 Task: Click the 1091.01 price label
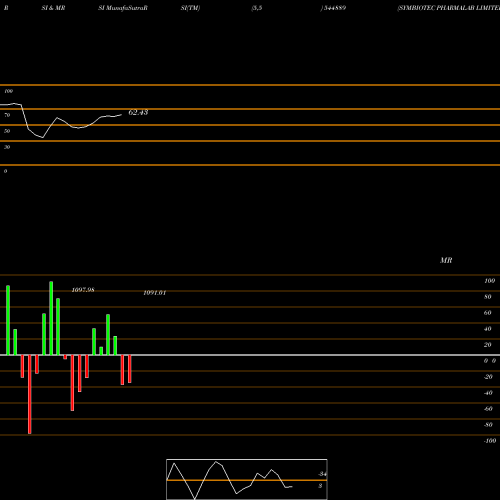(x=154, y=293)
